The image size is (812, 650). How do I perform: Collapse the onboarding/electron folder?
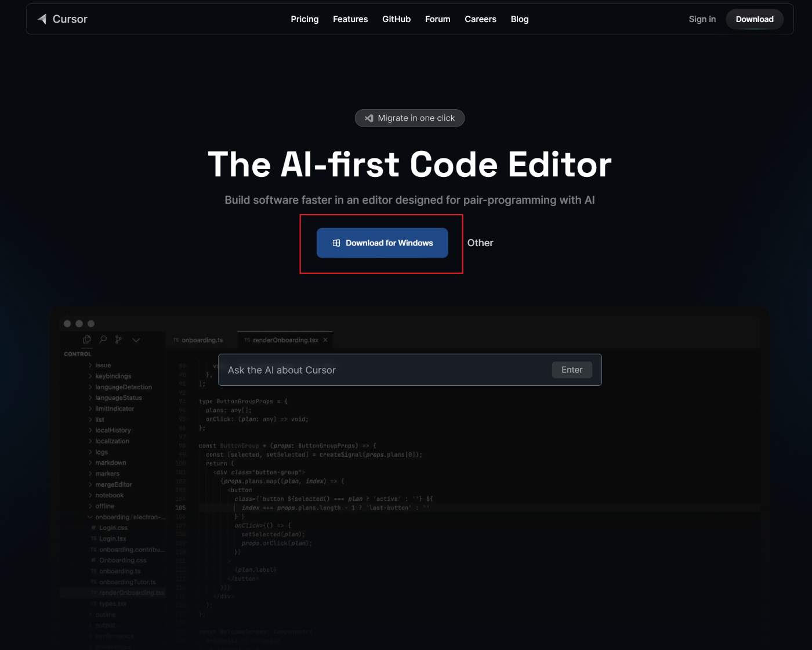click(126, 517)
